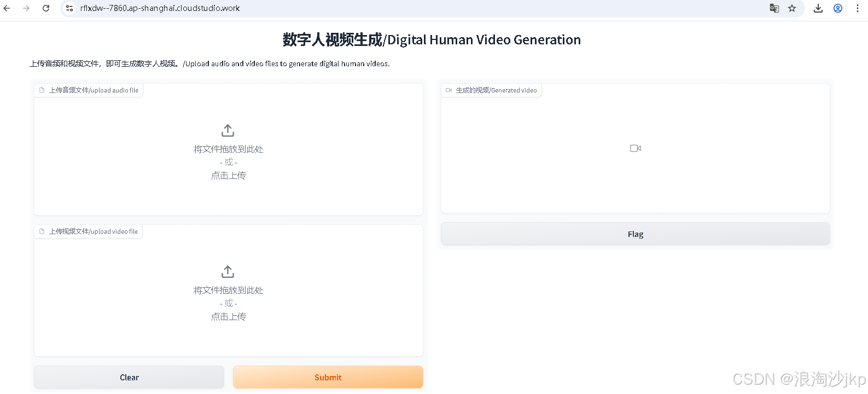Open site information icon in address bar
The image size is (868, 394).
pyautogui.click(x=69, y=8)
